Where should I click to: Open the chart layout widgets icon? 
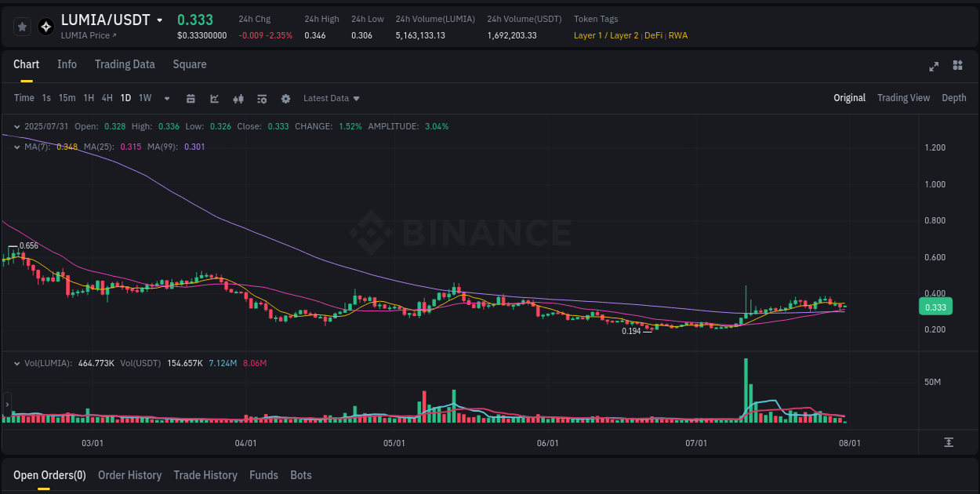point(958,66)
